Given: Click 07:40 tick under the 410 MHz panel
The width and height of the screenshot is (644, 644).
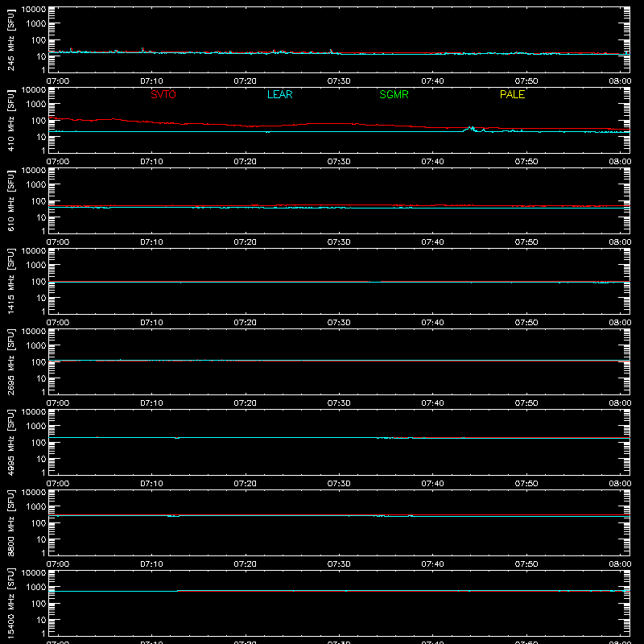Looking at the screenshot, I should 432,162.
